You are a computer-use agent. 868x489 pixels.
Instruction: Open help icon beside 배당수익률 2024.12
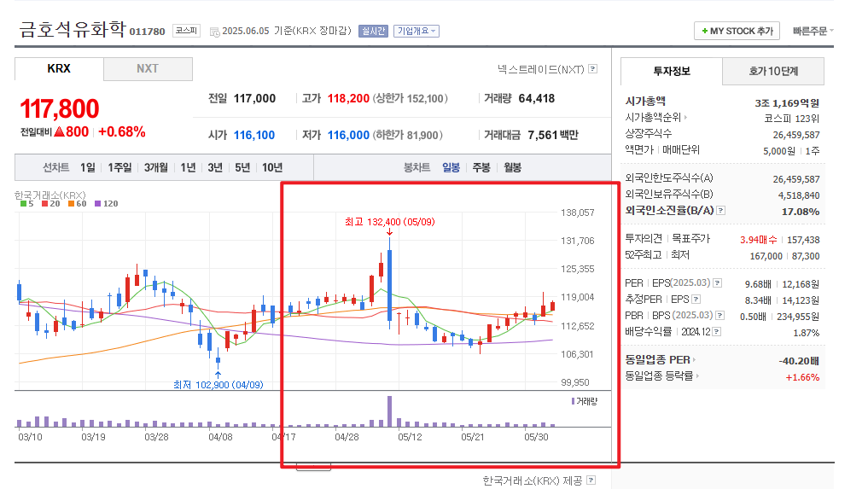pos(717,332)
